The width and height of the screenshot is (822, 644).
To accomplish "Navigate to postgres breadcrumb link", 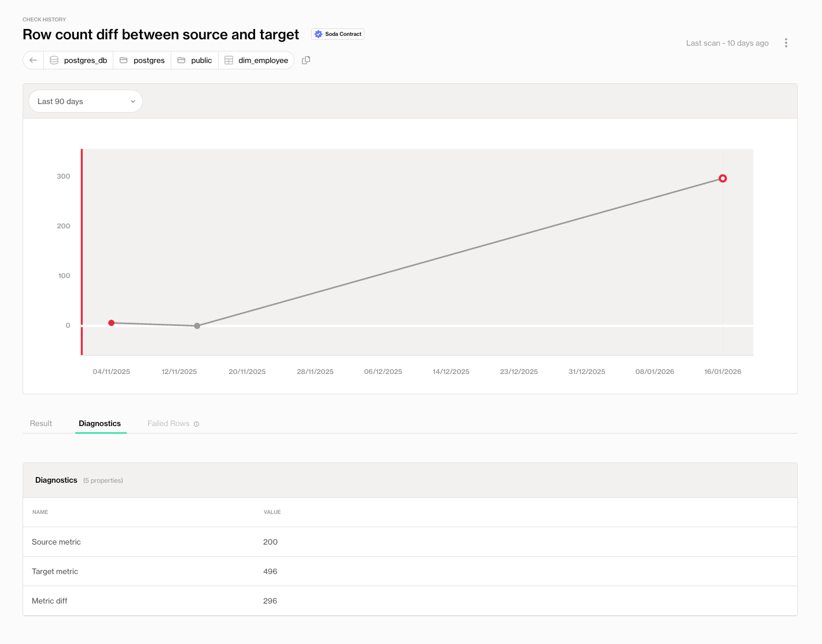I will (x=149, y=60).
